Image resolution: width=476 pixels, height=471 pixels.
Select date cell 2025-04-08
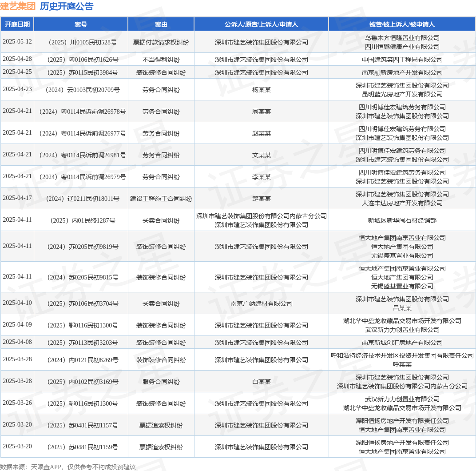[x=17, y=342]
